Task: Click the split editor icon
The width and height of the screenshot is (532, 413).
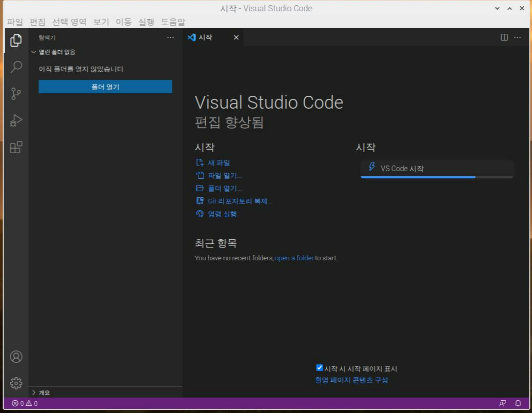Action: coord(504,37)
